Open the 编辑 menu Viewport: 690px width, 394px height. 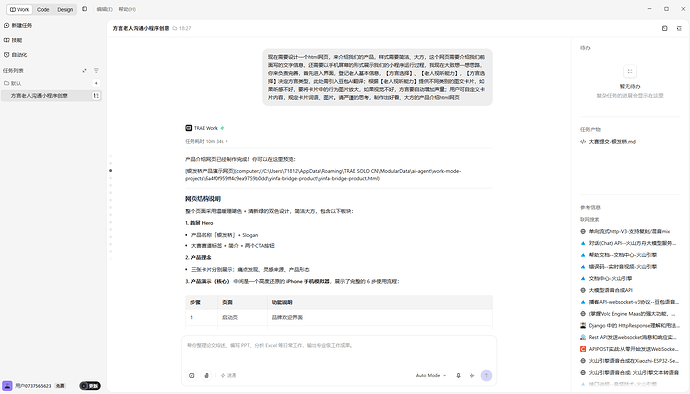pyautogui.click(x=104, y=9)
